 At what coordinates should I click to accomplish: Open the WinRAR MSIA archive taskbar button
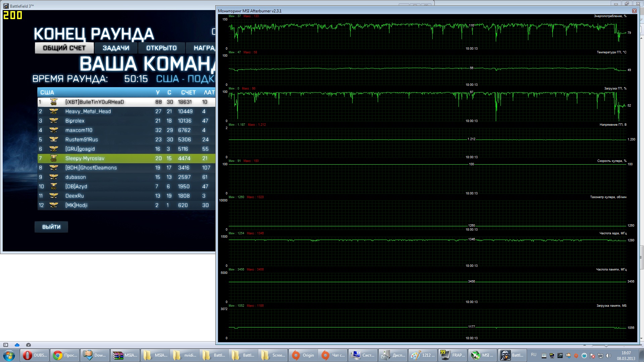point(125,355)
